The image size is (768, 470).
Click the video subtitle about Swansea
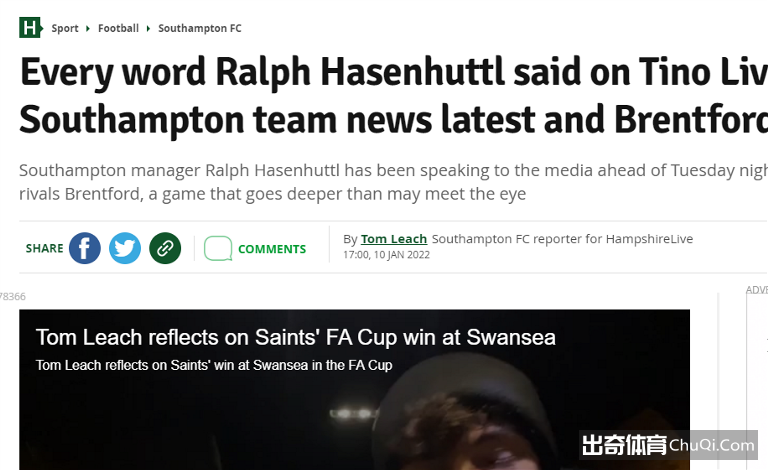click(214, 365)
